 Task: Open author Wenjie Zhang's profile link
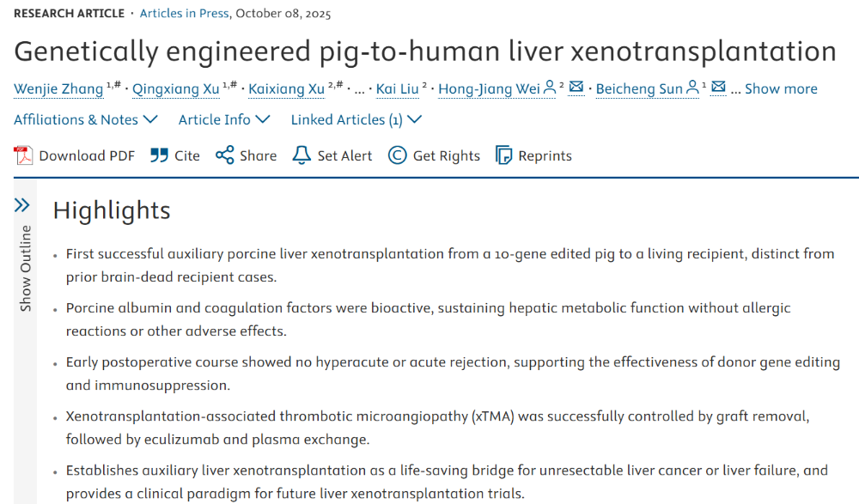(58, 88)
